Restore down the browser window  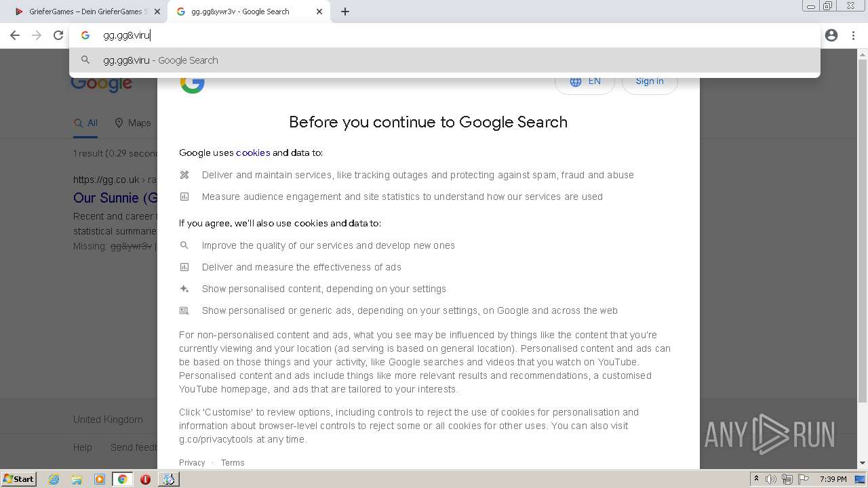(x=828, y=7)
